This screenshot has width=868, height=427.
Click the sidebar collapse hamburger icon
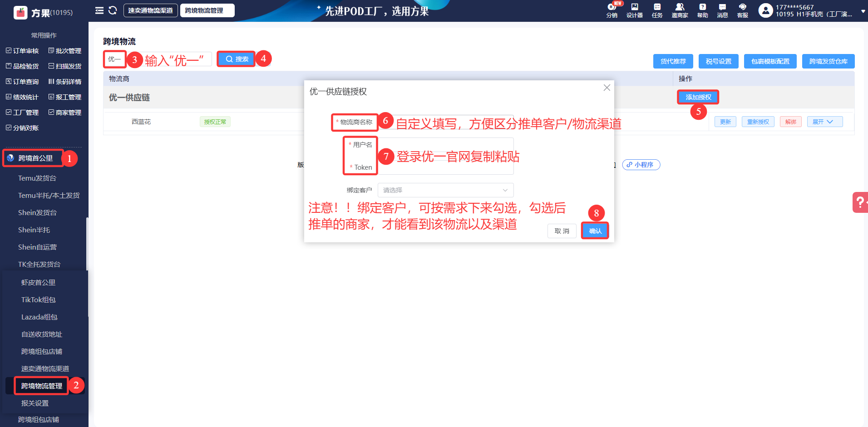click(99, 10)
